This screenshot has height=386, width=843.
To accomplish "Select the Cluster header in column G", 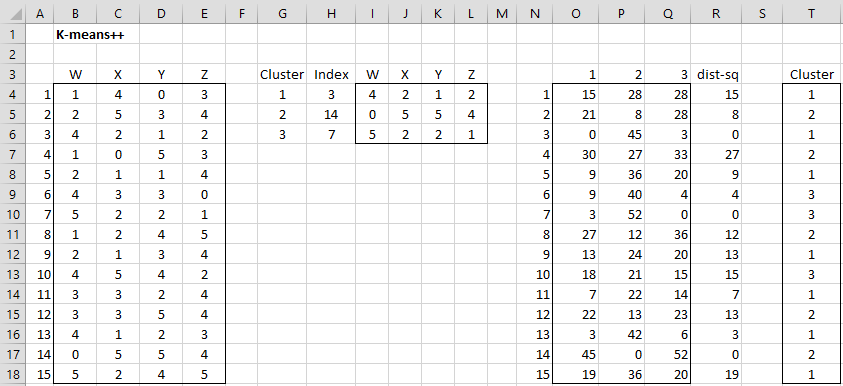I will (282, 75).
